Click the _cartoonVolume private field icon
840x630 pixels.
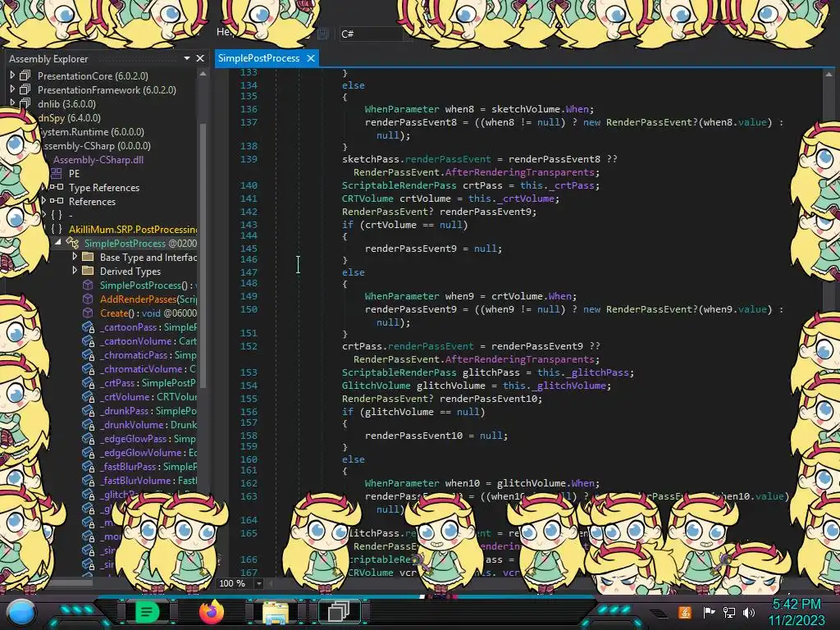pos(89,340)
